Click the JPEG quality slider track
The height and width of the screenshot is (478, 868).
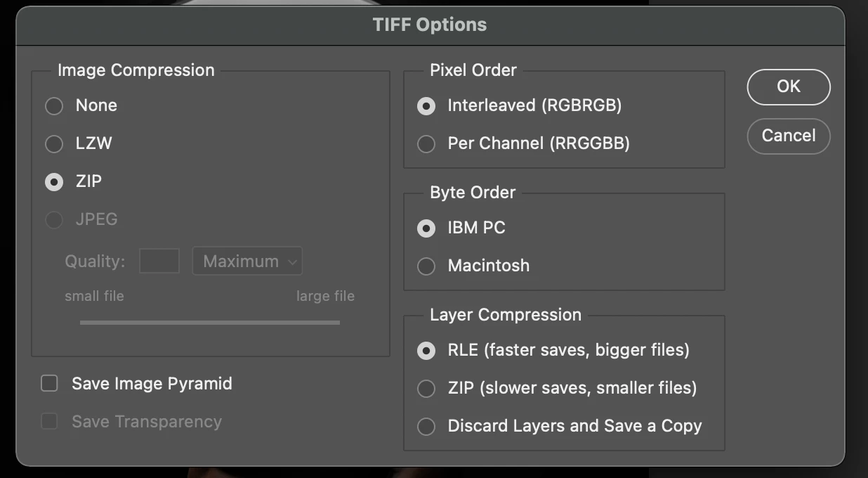[210, 323]
